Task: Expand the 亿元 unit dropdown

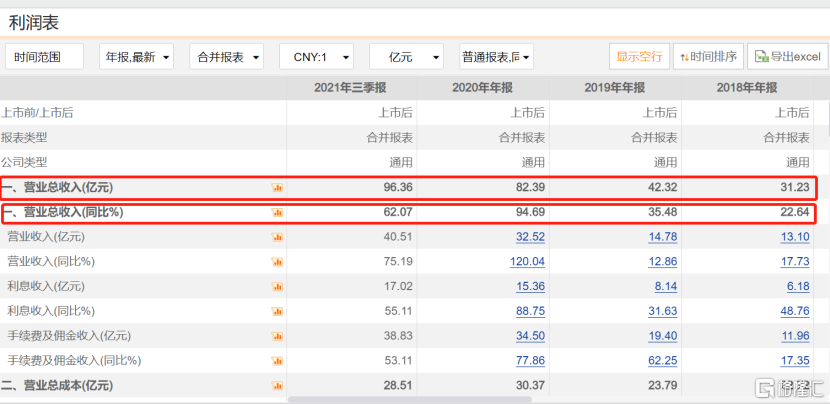Action: pyautogui.click(x=406, y=57)
